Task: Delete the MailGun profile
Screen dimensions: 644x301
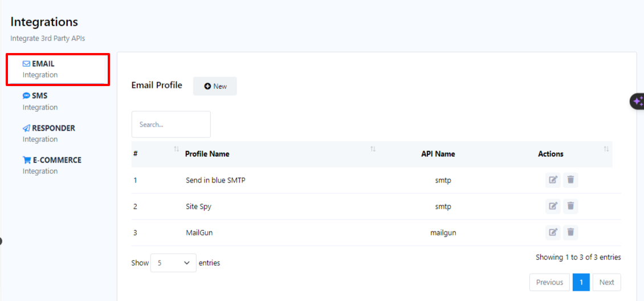Action: (570, 233)
